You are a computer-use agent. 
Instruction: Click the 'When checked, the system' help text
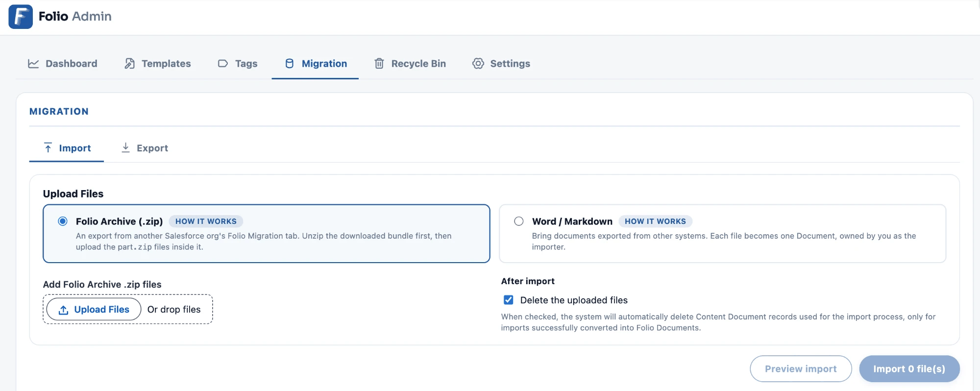coord(718,322)
